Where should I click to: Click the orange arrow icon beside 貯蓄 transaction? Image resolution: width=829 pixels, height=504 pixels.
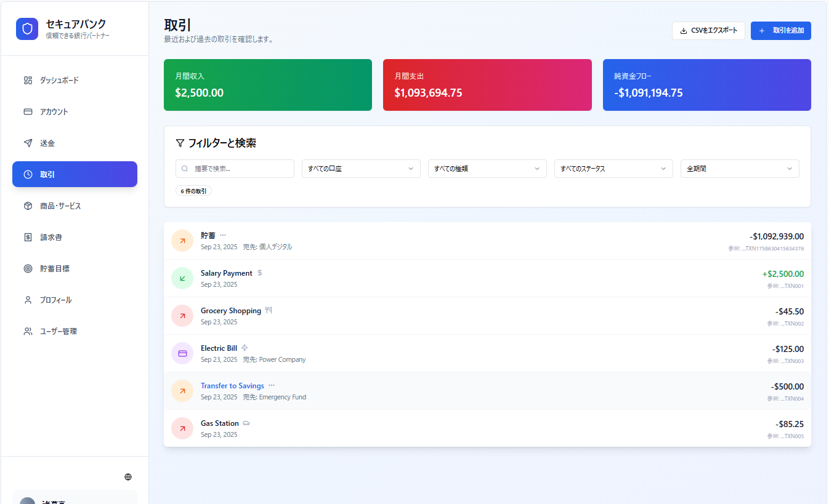click(182, 241)
